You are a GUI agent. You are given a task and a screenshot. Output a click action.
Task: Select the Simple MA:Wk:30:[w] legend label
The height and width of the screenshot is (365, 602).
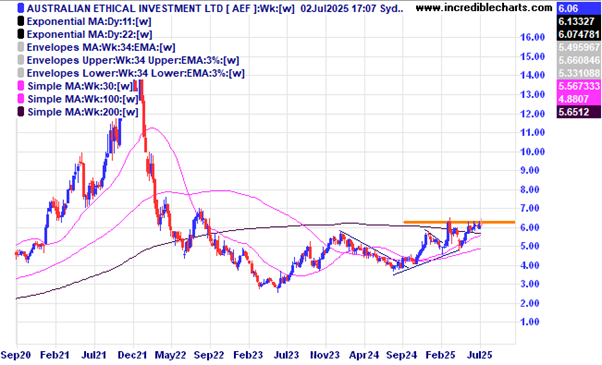pos(80,86)
